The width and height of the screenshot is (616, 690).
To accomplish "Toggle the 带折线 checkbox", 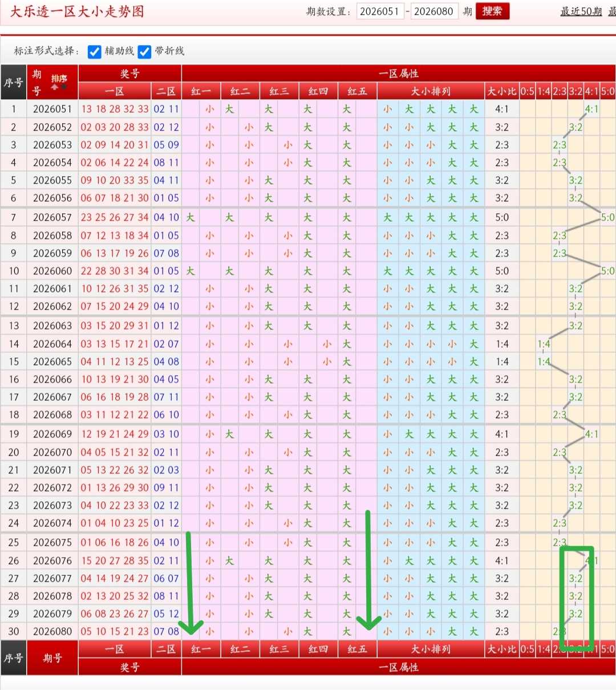I will pyautogui.click(x=144, y=52).
